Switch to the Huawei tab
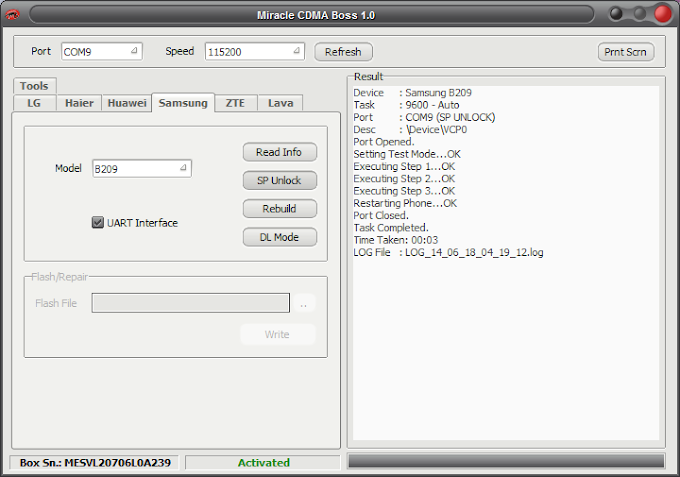Viewport: 680px width, 477px height. 127,103
